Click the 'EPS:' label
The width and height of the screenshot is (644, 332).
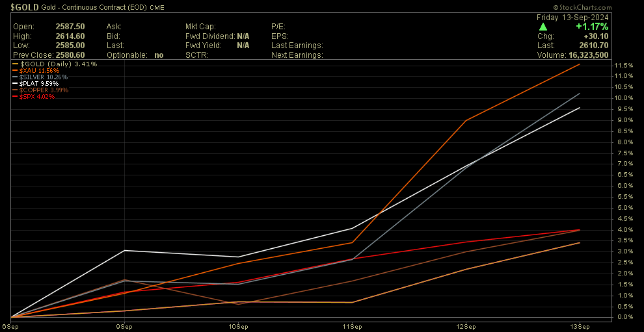[279, 36]
